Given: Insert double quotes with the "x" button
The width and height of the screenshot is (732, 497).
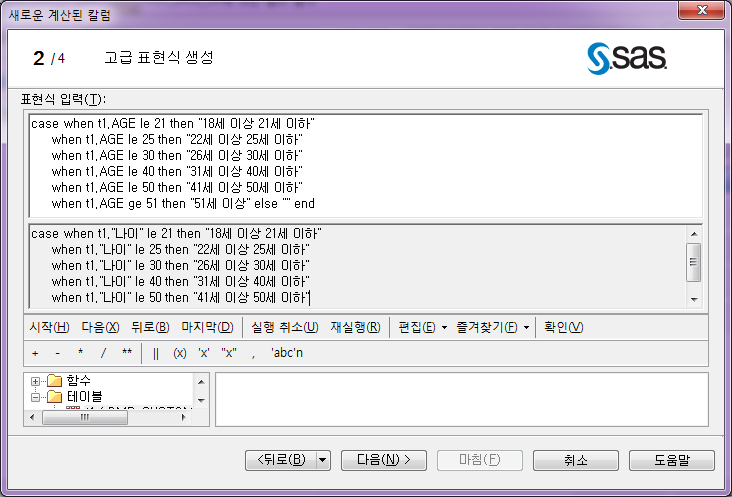Looking at the screenshot, I should [229, 353].
